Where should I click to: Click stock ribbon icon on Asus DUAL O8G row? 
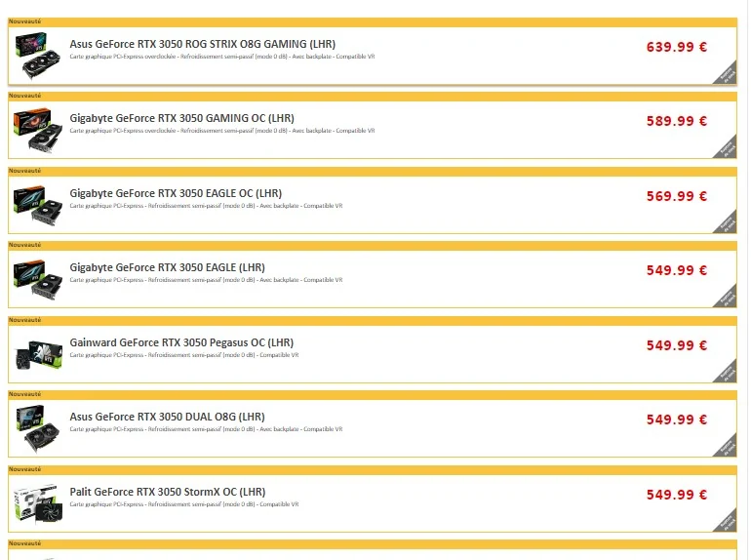click(x=727, y=447)
